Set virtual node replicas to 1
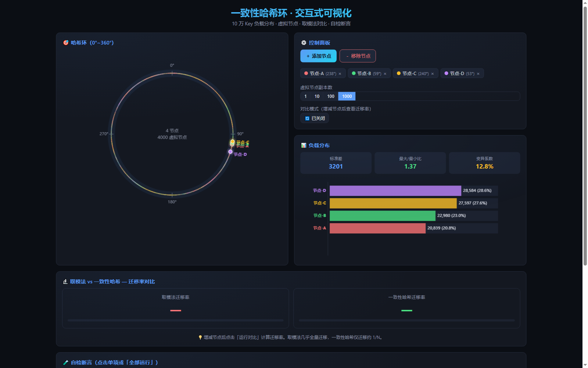Viewport: 588px width, 368px height. tap(305, 96)
